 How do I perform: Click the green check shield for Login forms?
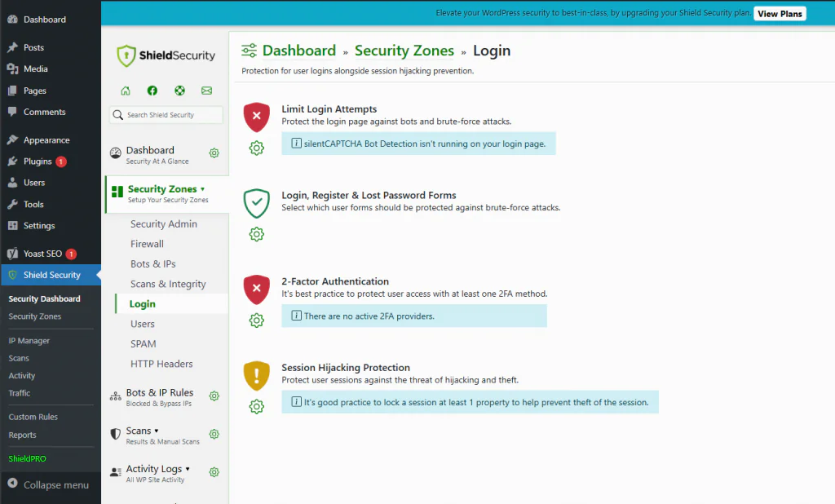point(257,203)
